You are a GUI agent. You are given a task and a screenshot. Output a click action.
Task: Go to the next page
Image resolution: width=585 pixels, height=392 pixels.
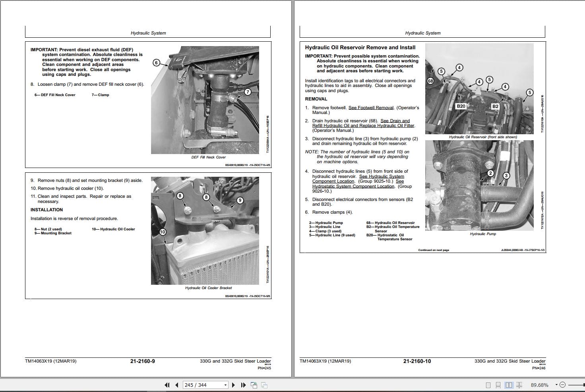(x=233, y=385)
